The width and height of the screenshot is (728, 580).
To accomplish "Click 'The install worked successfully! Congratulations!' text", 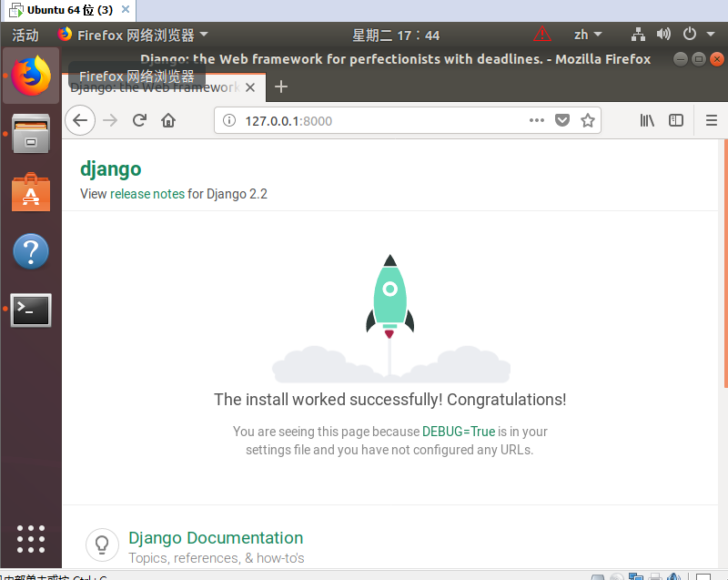I will tap(390, 400).
